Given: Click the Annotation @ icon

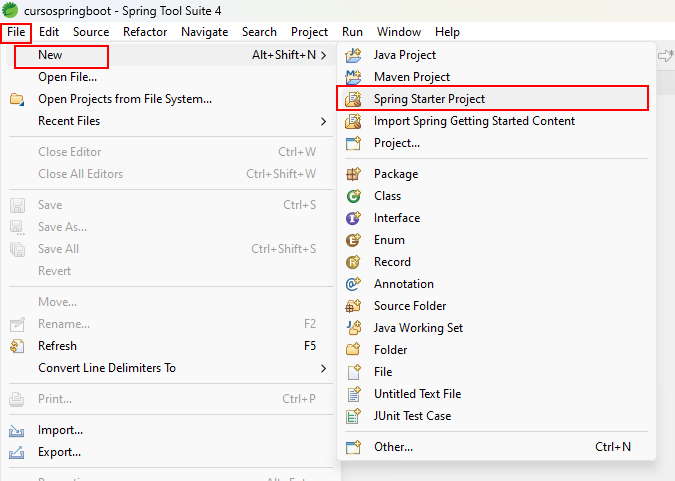Looking at the screenshot, I should coord(353,284).
